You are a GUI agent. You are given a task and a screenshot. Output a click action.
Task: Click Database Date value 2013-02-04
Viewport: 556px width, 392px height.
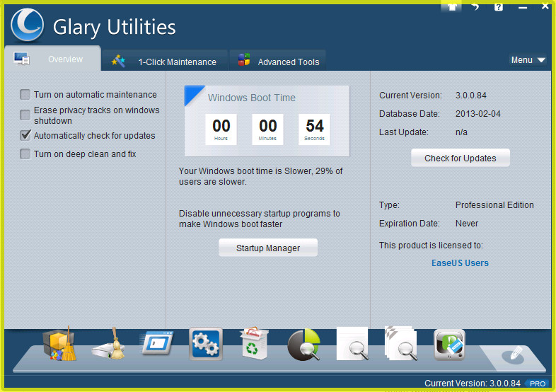477,114
